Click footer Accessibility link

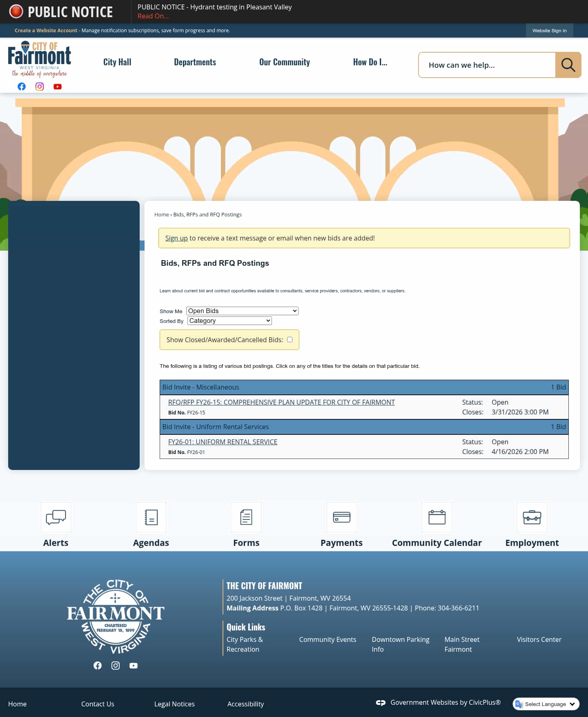245,704
